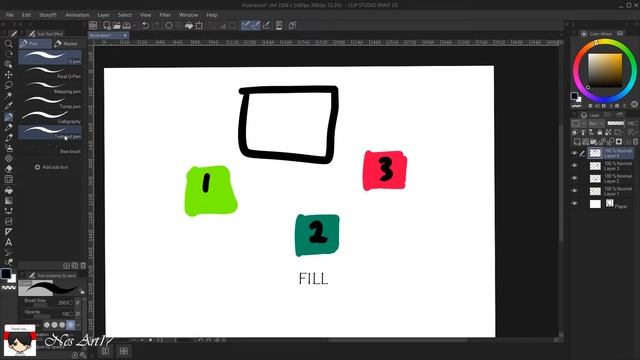Select the Zoom magnifier tool
Screen dimensions: 640x360
8,44
